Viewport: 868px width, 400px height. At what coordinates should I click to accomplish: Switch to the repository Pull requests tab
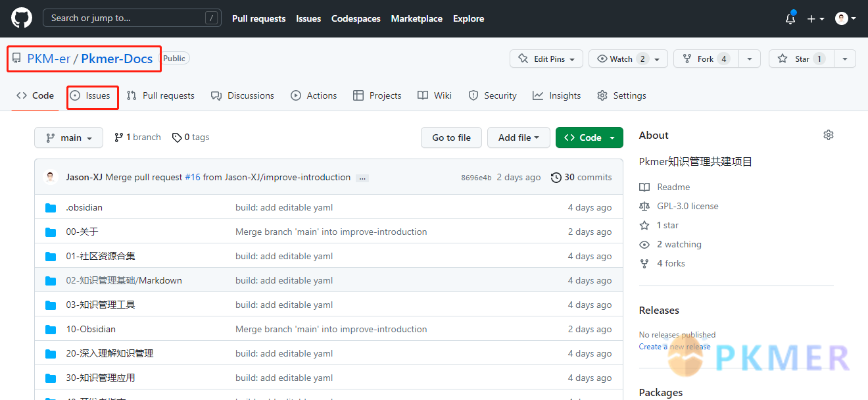point(160,95)
